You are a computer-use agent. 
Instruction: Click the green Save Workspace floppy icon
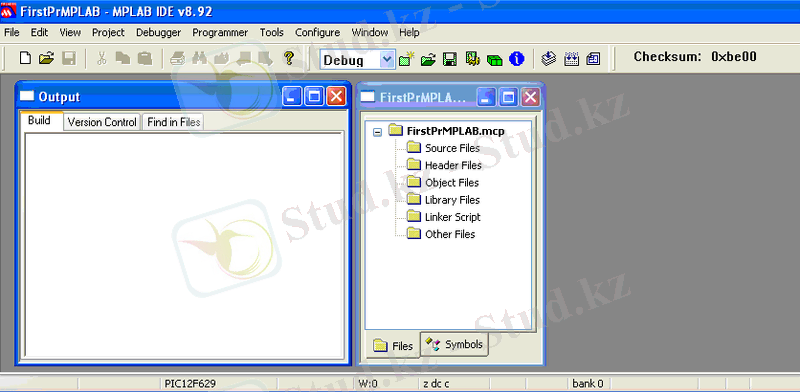(449, 60)
